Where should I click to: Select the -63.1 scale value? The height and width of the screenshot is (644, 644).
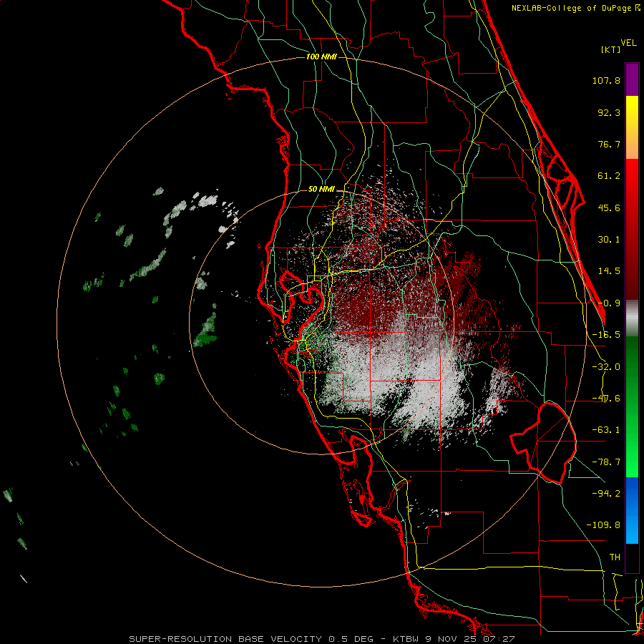point(606,430)
